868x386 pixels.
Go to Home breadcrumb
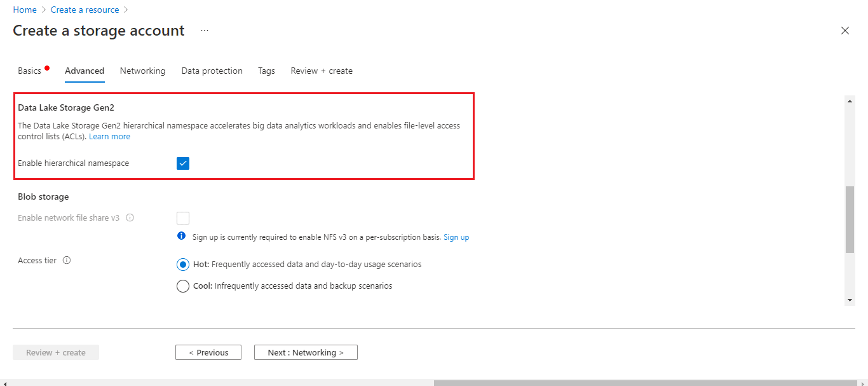25,10
